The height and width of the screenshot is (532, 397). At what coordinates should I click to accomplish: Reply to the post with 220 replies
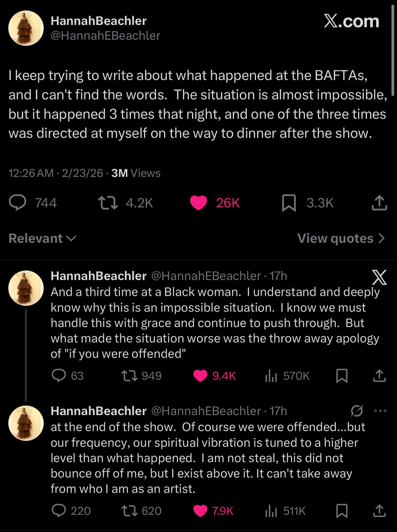[x=59, y=511]
